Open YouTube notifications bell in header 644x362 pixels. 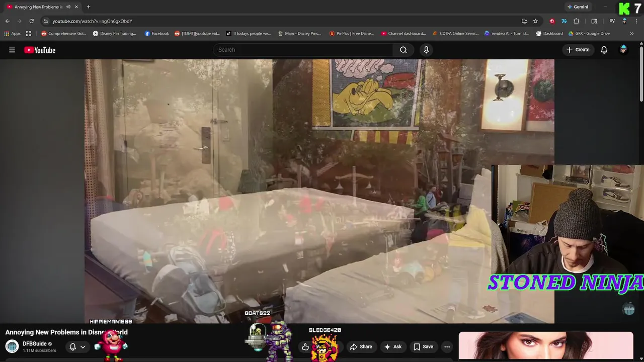604,50
